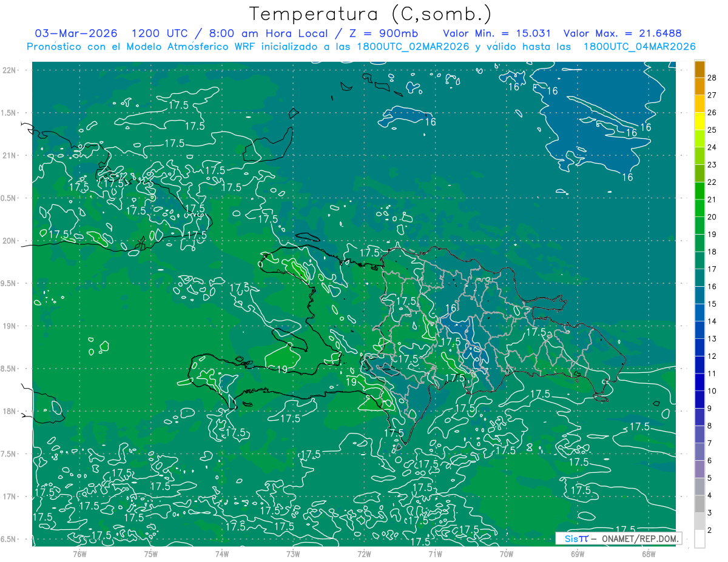
Task: Click the latitude label "20N"
Action: (x=8, y=241)
